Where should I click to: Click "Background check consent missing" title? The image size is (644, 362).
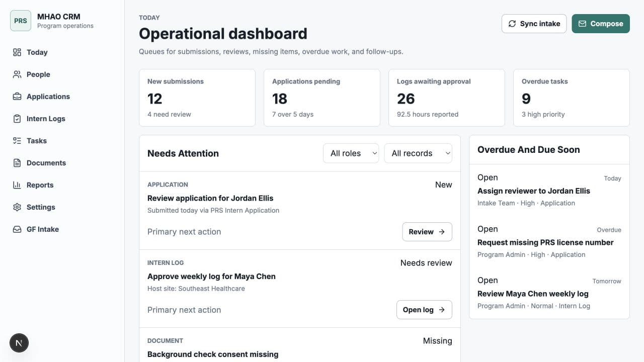coord(213,354)
